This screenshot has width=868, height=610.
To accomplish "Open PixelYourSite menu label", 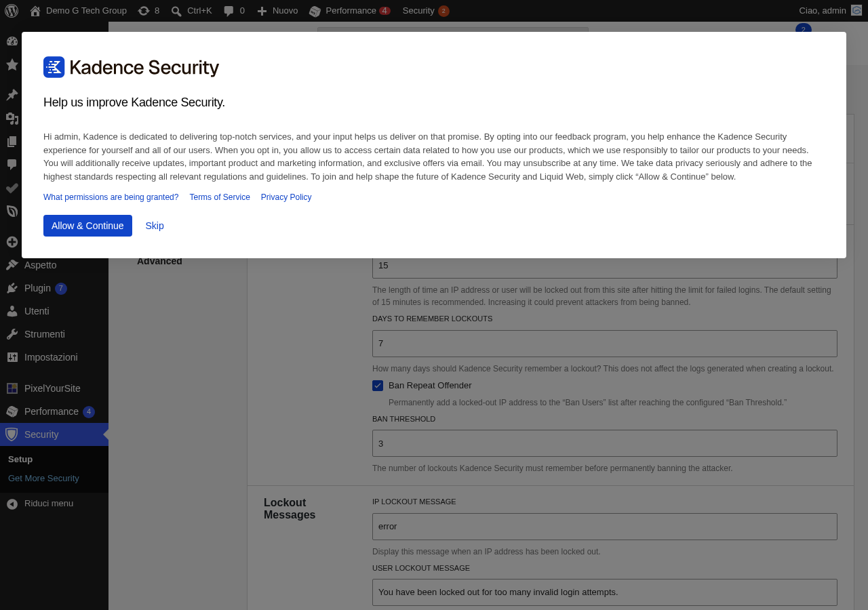I will click(x=52, y=388).
